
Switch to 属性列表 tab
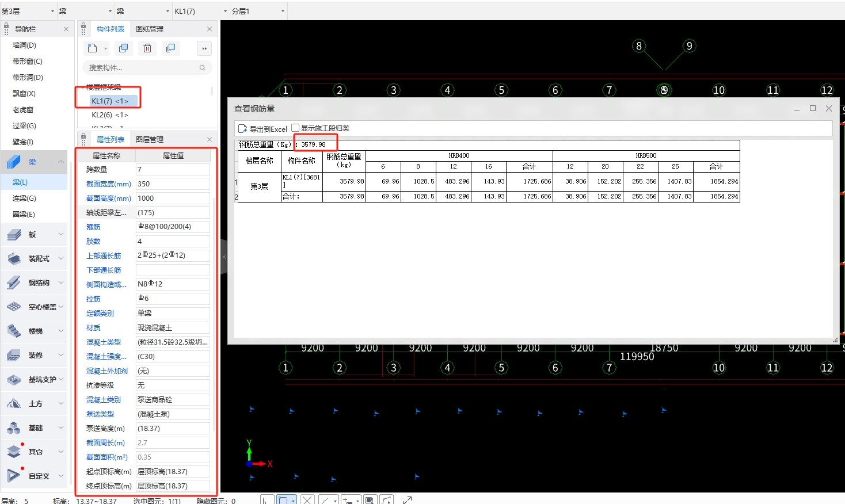pyautogui.click(x=110, y=139)
